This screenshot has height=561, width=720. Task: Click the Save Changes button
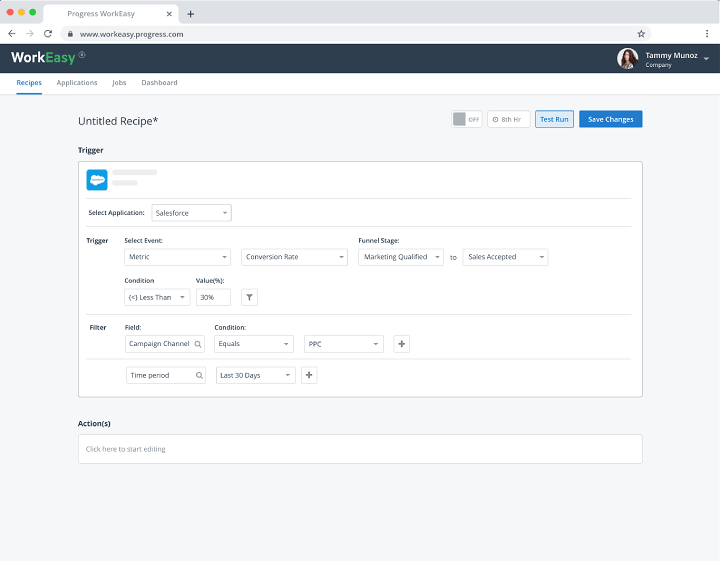pos(610,119)
